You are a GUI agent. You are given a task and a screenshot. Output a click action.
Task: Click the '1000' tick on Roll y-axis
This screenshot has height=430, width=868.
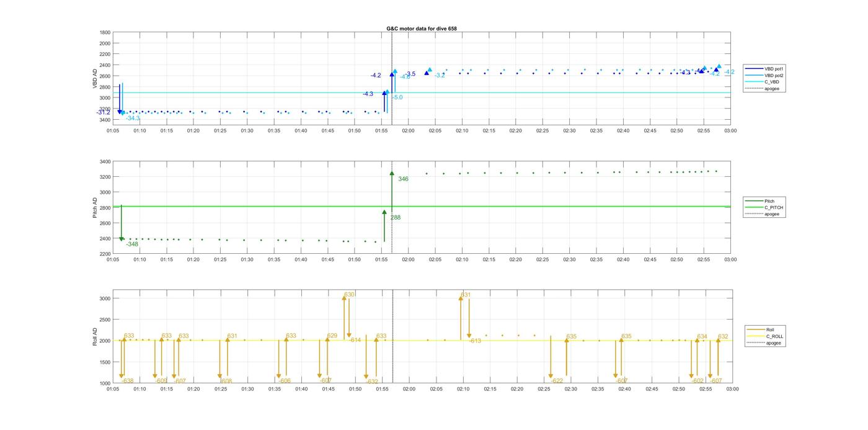105,383
